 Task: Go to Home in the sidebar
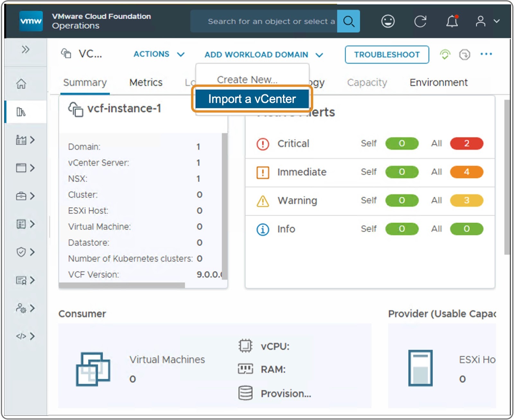point(21,84)
